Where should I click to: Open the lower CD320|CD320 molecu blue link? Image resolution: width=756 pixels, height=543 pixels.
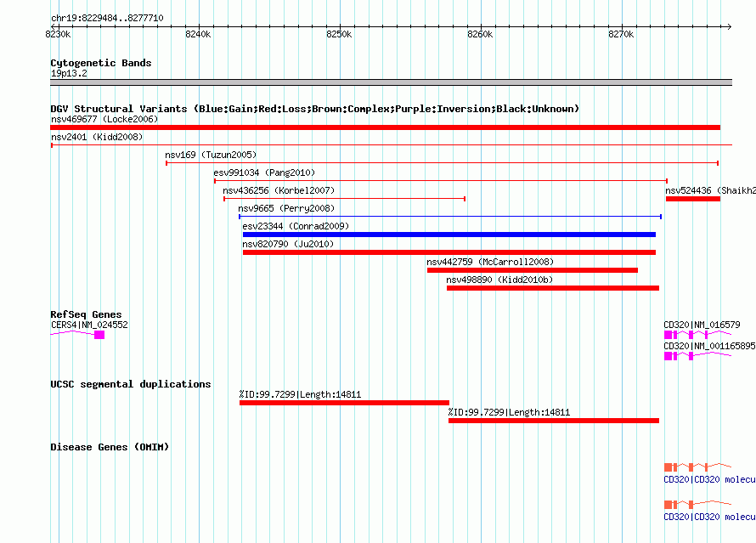coord(709,517)
